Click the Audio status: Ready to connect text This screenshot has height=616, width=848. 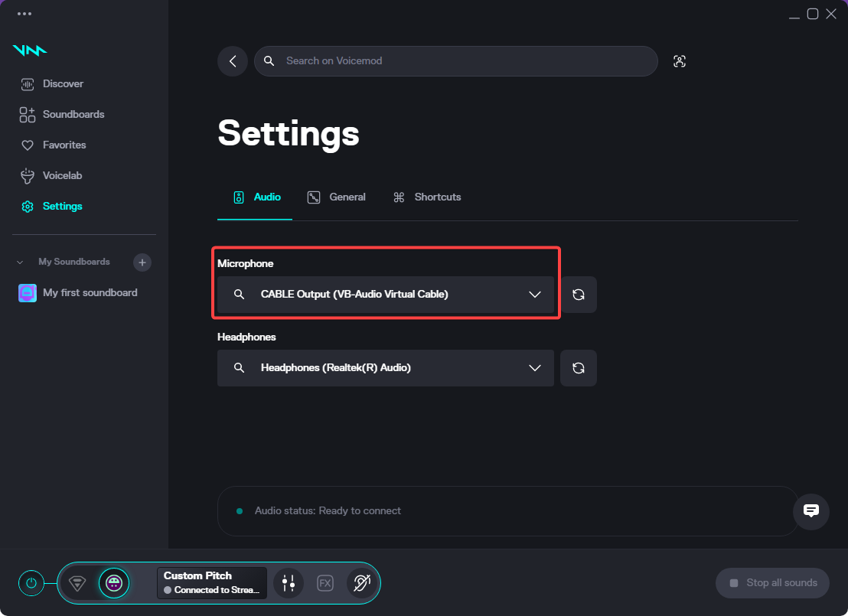coord(328,511)
